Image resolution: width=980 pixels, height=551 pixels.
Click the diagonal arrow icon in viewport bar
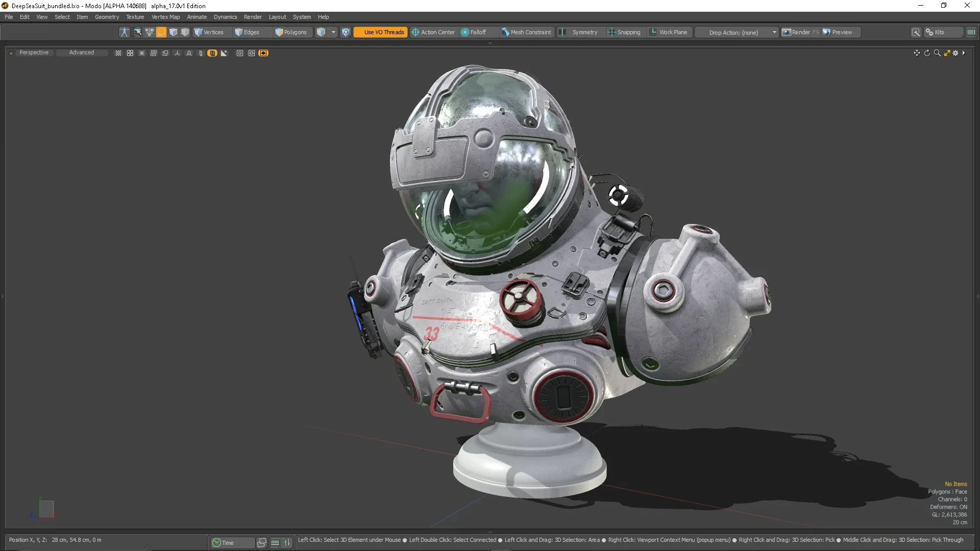(x=224, y=53)
